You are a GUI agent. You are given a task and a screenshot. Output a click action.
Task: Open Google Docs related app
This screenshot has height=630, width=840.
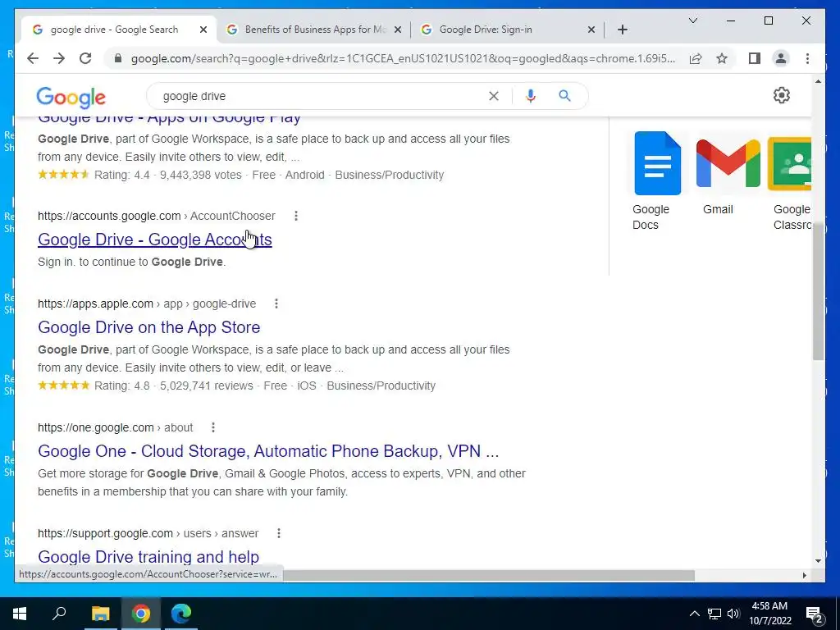[657, 180]
